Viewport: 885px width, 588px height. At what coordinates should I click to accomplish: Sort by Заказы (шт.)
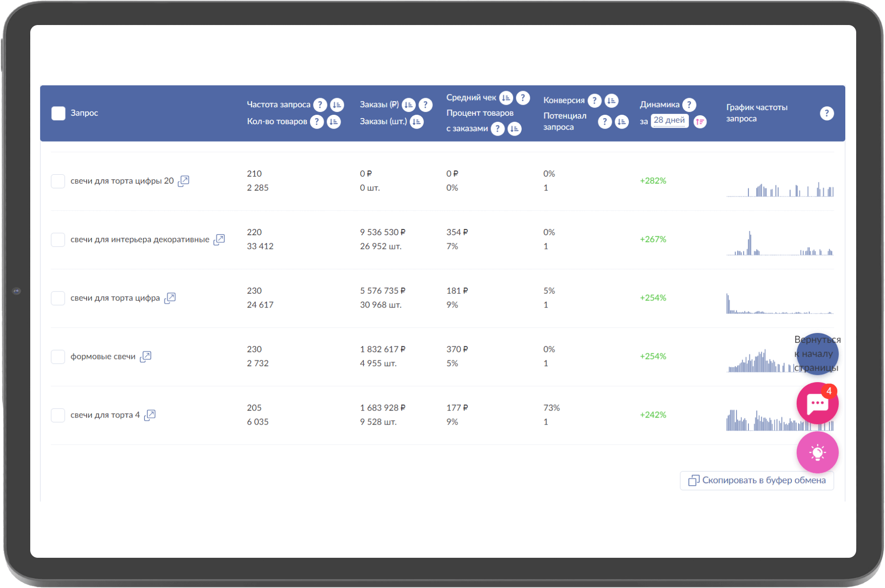[417, 121]
